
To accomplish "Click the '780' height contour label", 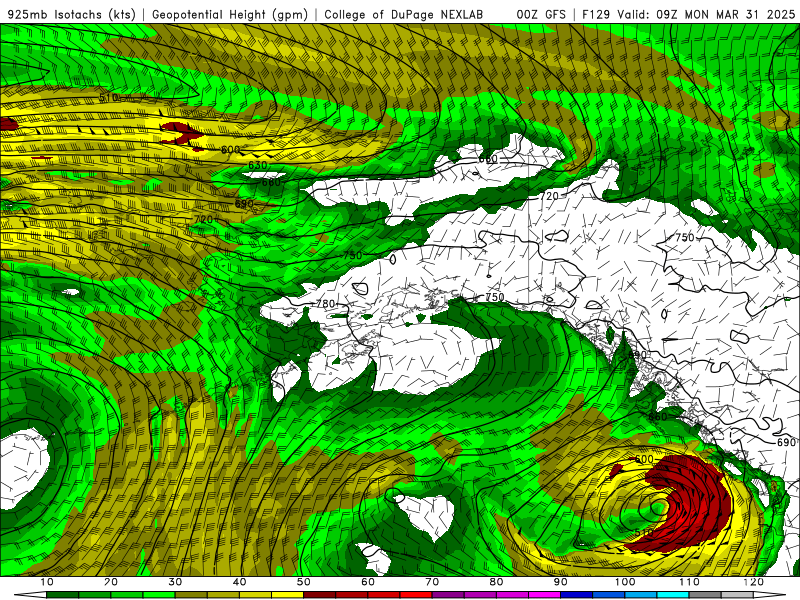I will point(326,304).
